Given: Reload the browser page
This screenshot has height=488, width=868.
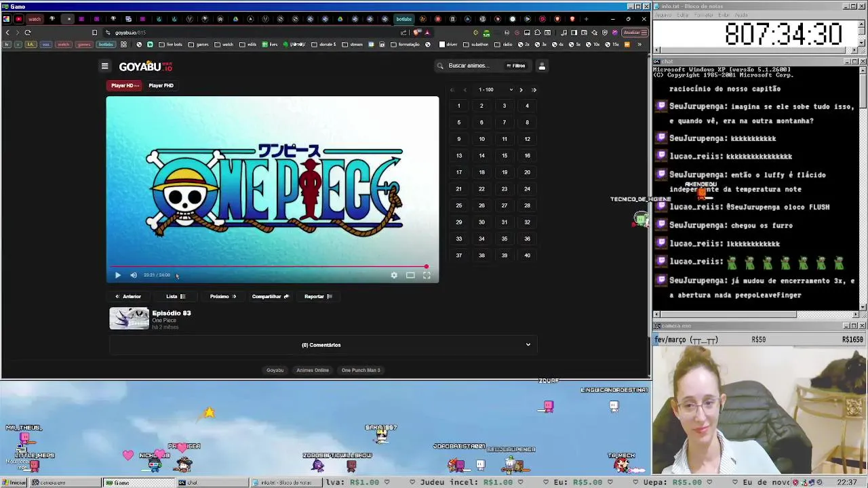Looking at the screenshot, I should coord(28,33).
